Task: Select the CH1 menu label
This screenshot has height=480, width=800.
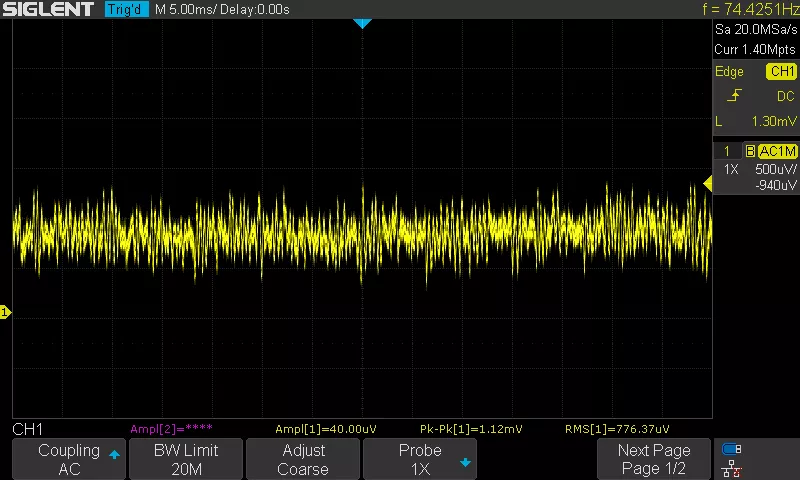Action: pyautogui.click(x=27, y=428)
